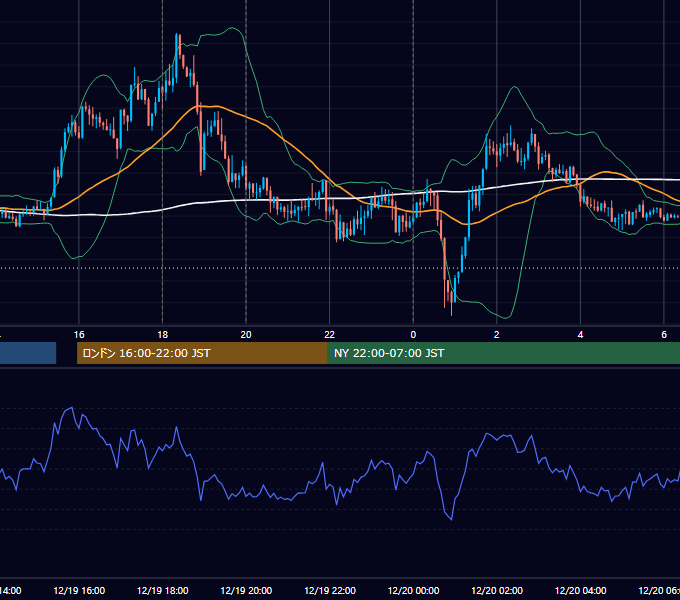
Task: Click hour marker 18 under price chart
Action: coord(163,335)
